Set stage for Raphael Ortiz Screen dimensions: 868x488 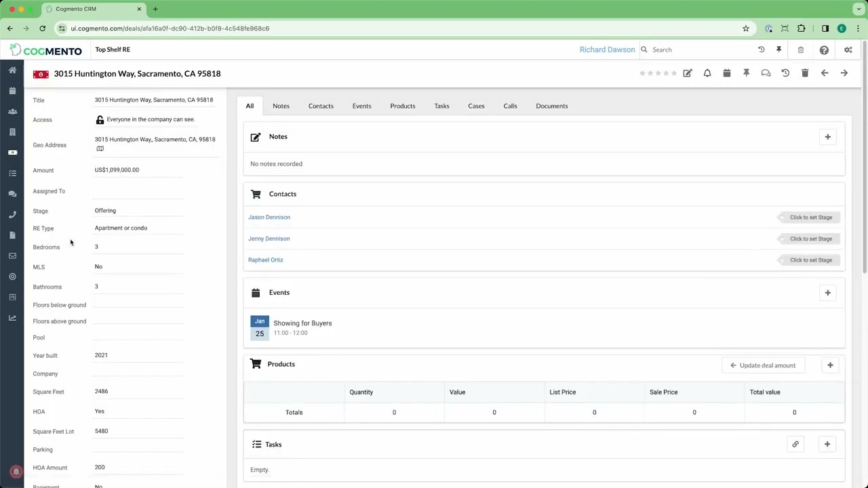click(808, 260)
